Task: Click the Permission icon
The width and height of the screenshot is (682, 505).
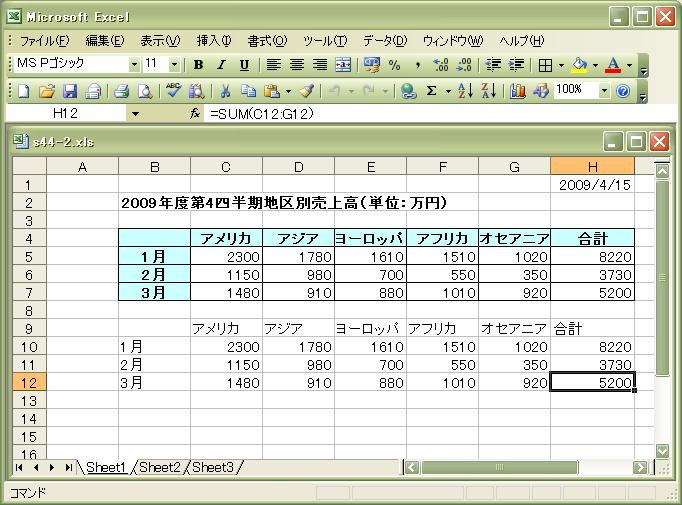Action: (x=93, y=91)
